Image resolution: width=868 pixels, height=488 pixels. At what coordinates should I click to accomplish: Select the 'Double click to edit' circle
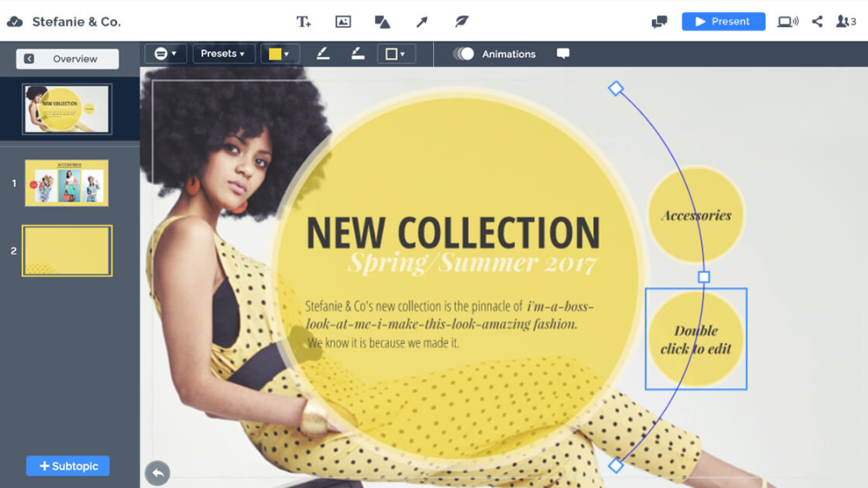click(x=696, y=339)
